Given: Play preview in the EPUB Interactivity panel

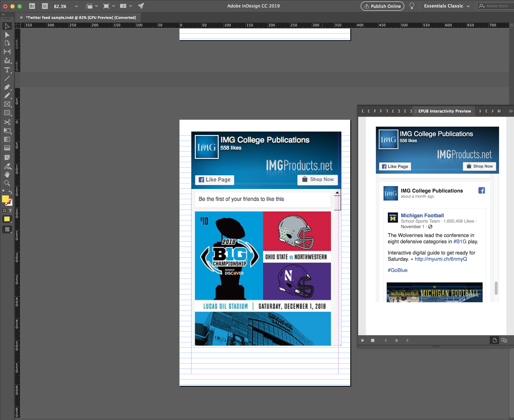Looking at the screenshot, I should pyautogui.click(x=363, y=340).
